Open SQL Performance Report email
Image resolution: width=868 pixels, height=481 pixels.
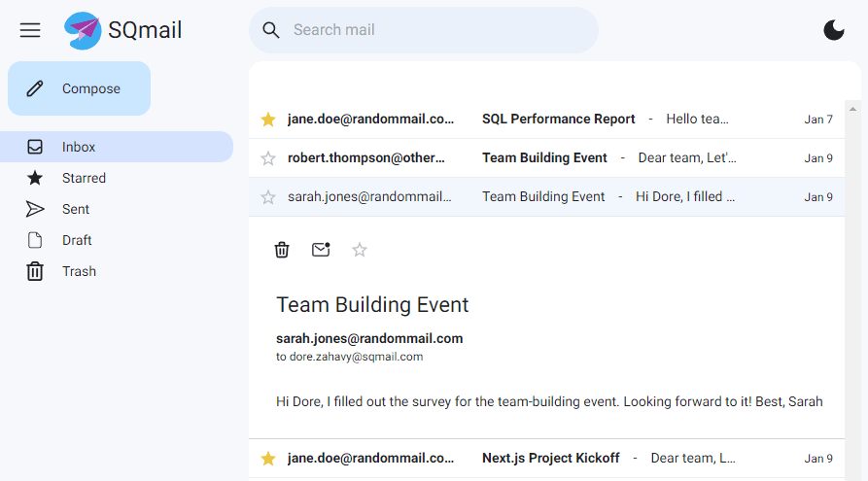[546, 119]
